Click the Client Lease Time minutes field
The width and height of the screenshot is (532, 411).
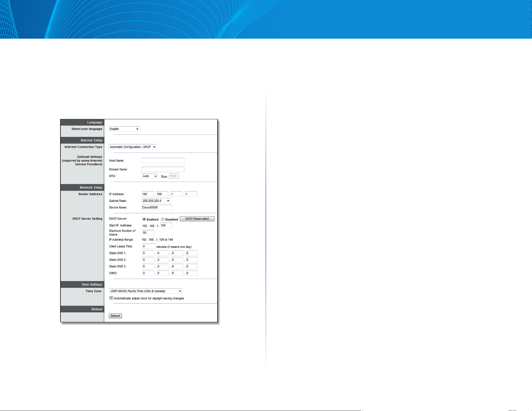pos(149,246)
